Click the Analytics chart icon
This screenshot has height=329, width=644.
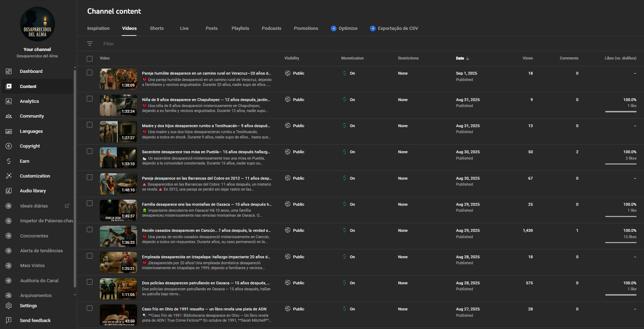(9, 101)
